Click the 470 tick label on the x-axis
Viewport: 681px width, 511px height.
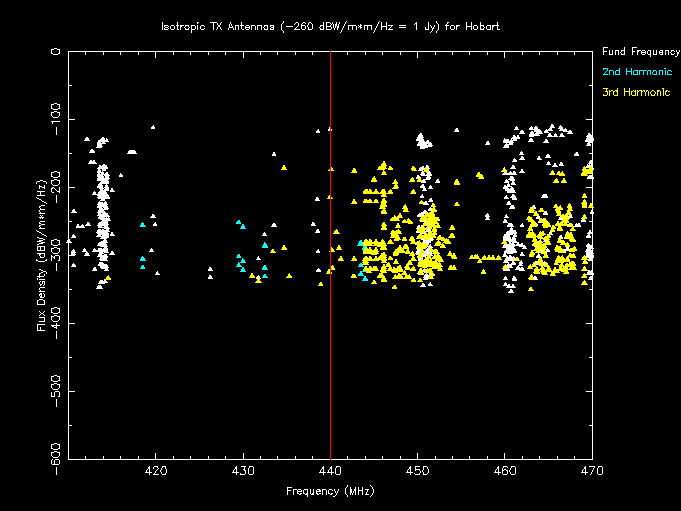pos(591,471)
